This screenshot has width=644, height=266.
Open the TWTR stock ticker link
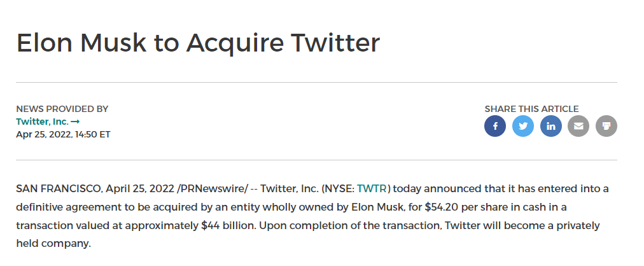click(x=372, y=189)
